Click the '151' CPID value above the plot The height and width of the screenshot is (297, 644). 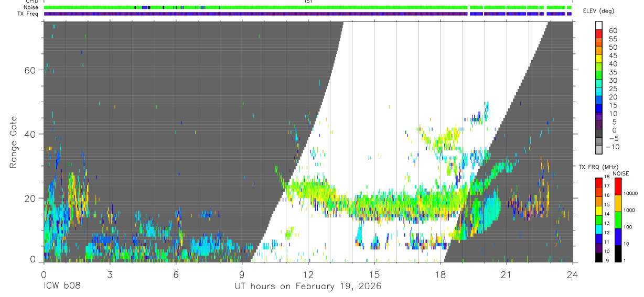[308, 2]
